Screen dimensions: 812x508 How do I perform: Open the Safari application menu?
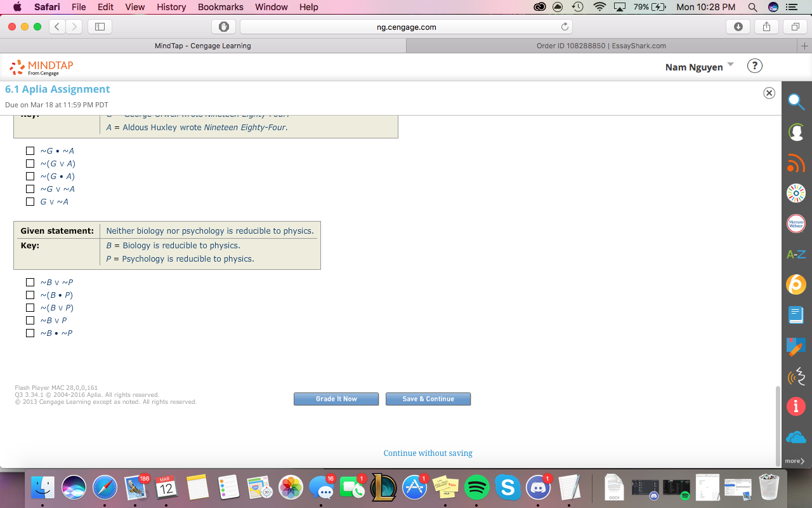[x=47, y=7]
